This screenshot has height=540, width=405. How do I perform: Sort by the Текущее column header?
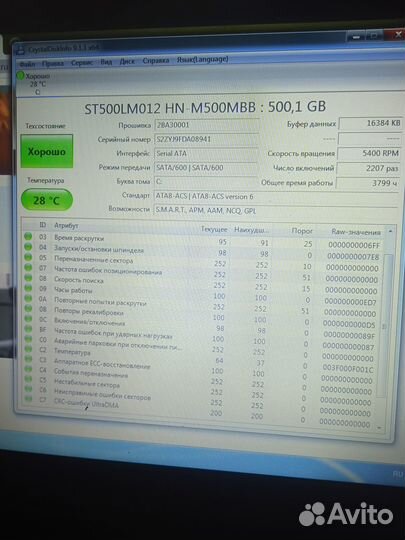click(x=214, y=229)
